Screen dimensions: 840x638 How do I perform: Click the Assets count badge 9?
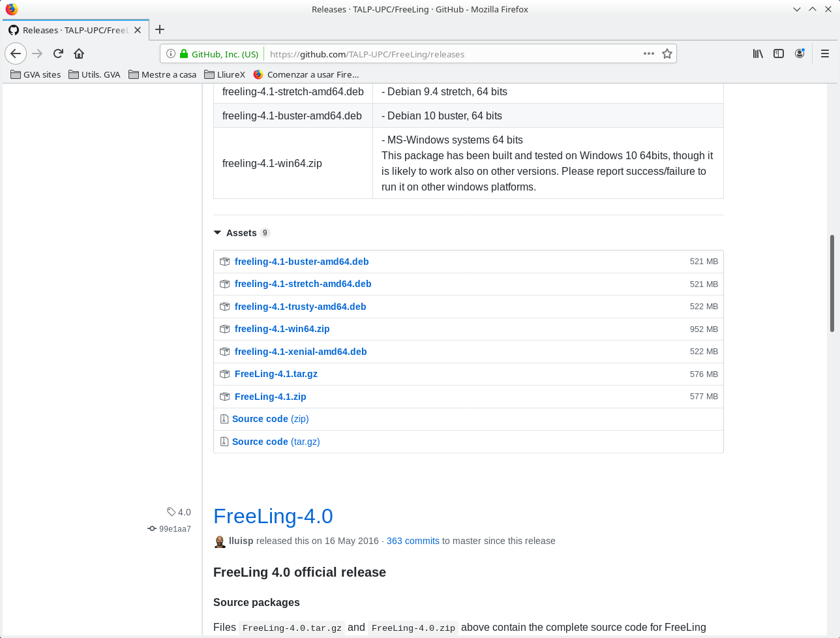coord(265,233)
